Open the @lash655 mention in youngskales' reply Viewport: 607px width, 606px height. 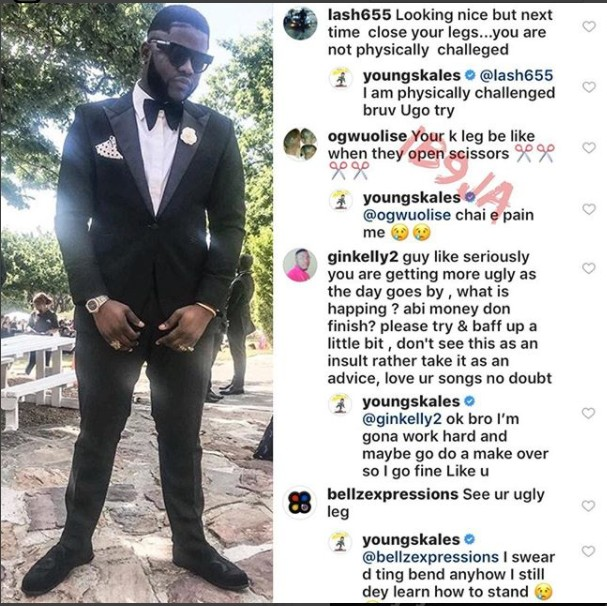pos(516,75)
